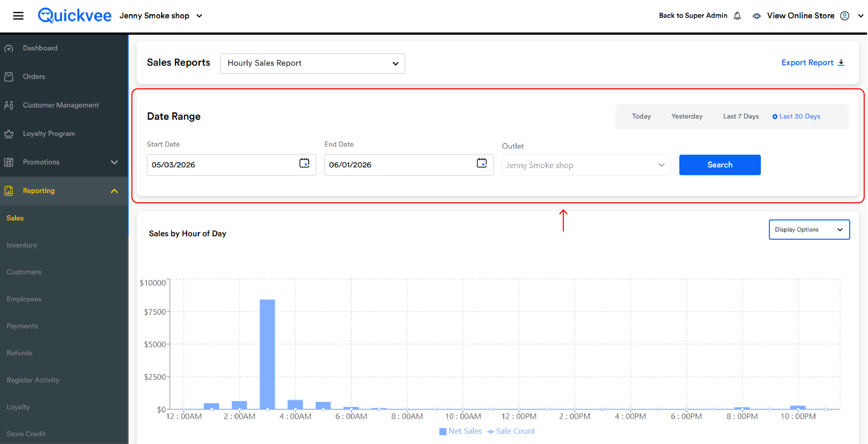
Task: Click the Promotions icon
Action: pyautogui.click(x=9, y=162)
